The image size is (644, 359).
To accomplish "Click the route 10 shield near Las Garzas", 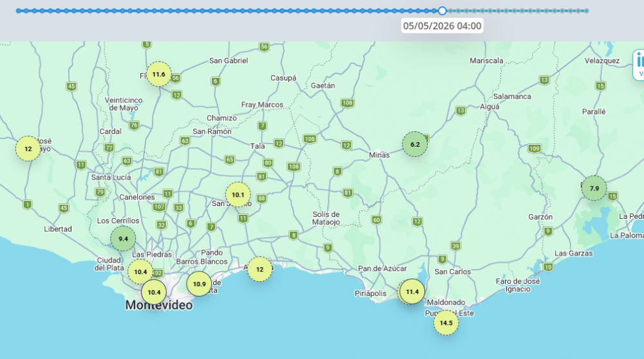I will pyautogui.click(x=548, y=267).
